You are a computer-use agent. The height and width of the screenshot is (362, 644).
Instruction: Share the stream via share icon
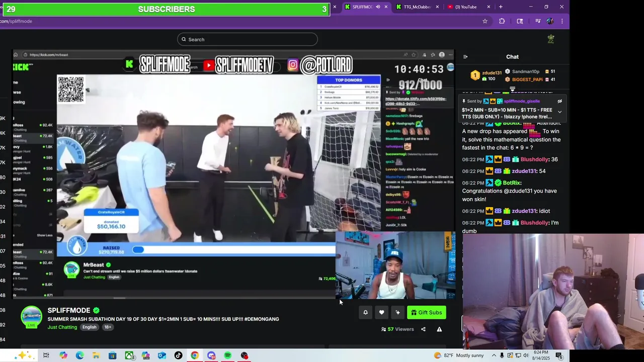point(423,329)
